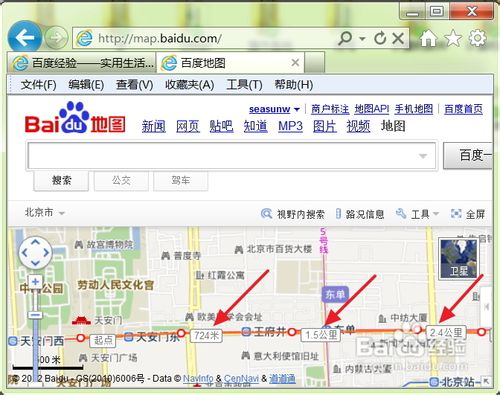This screenshot has height=395, width=500.
Task: Open the 视频 video link
Action: coord(358,127)
